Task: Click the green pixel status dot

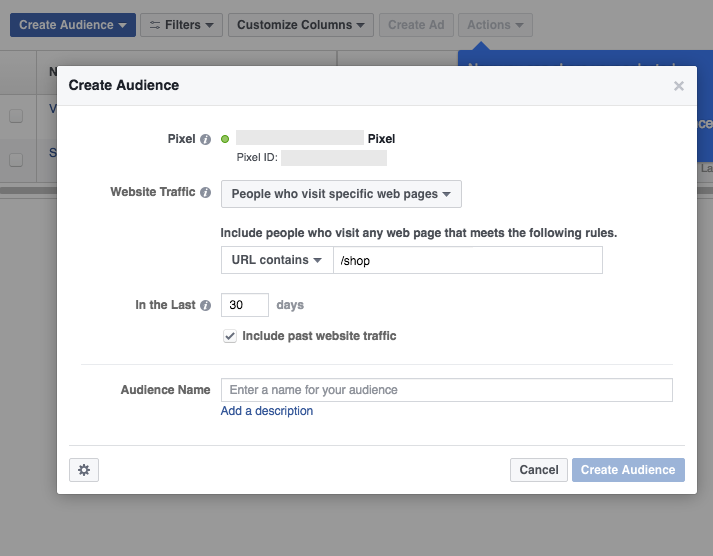Action: [x=225, y=139]
